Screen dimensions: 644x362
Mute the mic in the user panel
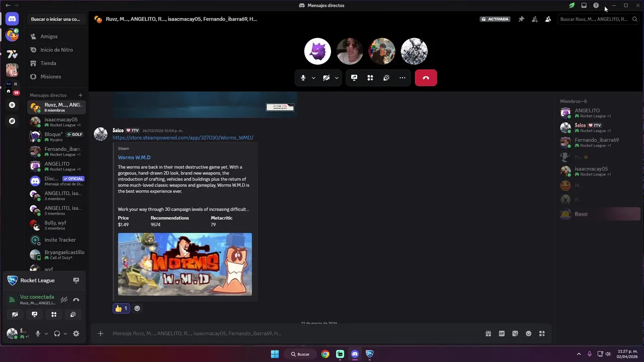point(38,333)
